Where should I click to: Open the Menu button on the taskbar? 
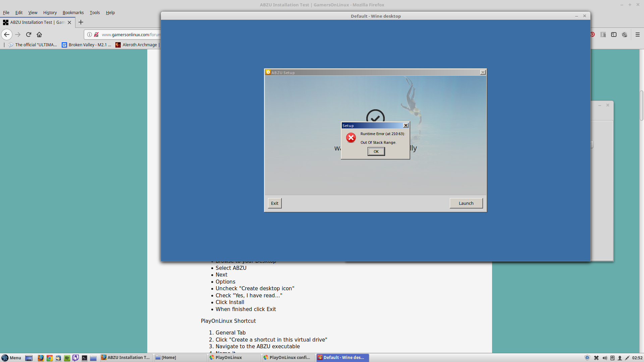click(x=11, y=358)
